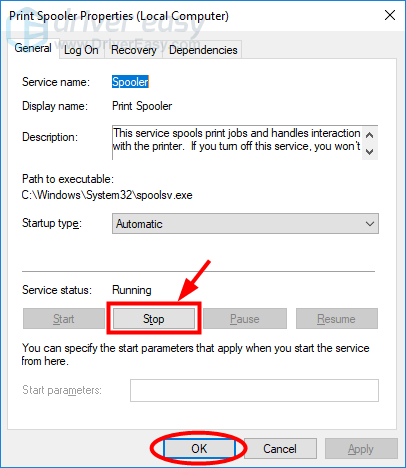
Task: Switch to the Recovery tab
Action: click(x=133, y=50)
